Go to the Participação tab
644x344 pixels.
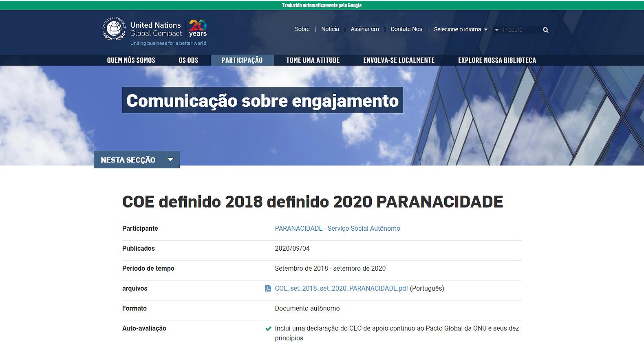(x=242, y=60)
